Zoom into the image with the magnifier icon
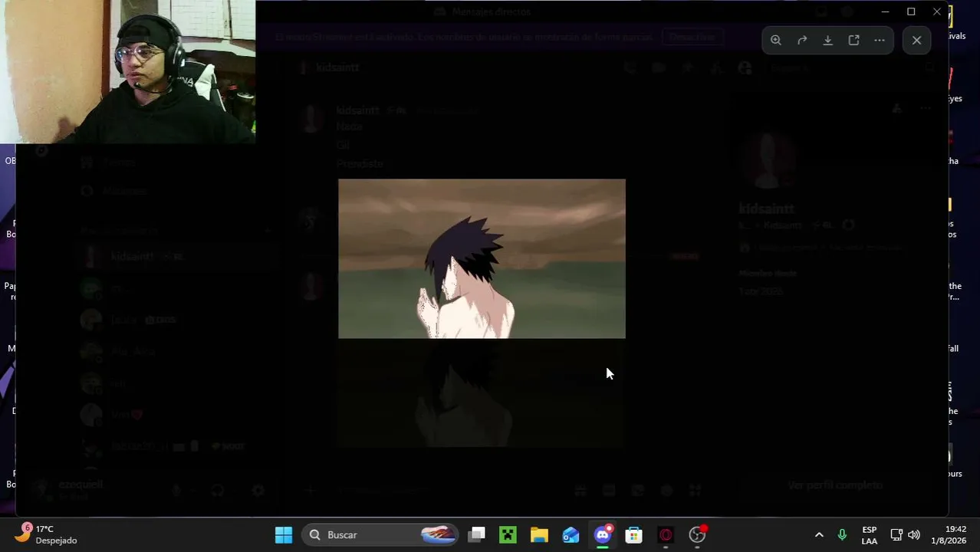 (x=776, y=40)
